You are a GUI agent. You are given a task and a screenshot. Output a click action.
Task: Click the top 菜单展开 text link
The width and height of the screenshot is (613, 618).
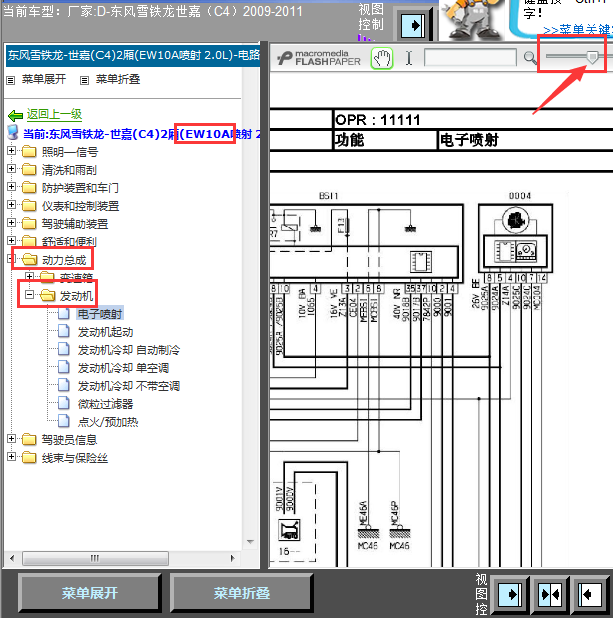point(44,79)
